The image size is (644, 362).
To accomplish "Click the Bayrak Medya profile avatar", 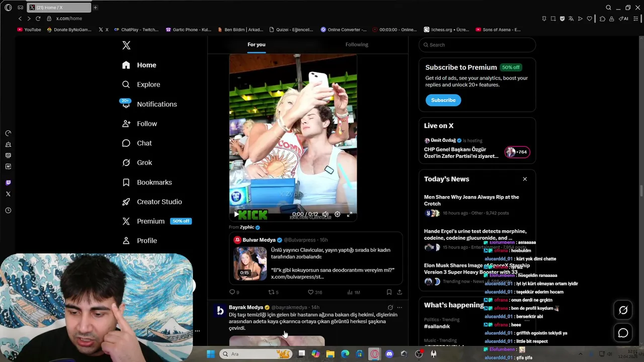I will [220, 311].
